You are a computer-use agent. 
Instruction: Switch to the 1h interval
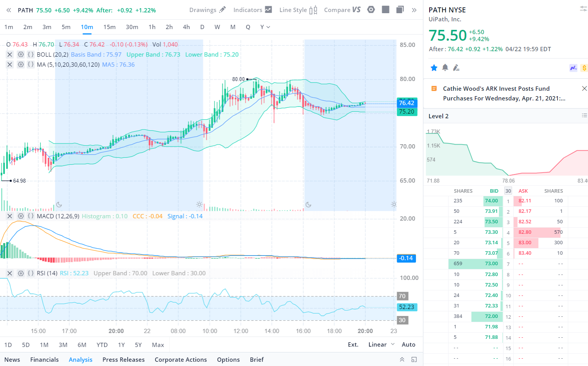(x=152, y=27)
